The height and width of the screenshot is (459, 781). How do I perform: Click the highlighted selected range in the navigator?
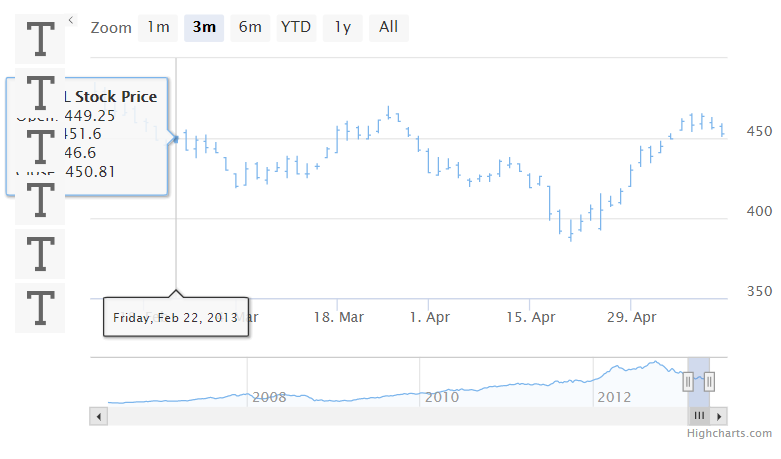click(x=699, y=382)
